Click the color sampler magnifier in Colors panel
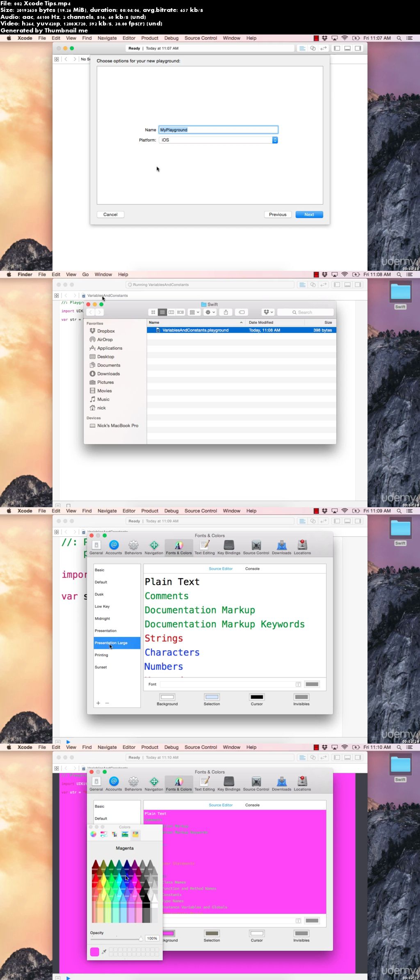This screenshot has height=980, width=420. pyautogui.click(x=104, y=952)
